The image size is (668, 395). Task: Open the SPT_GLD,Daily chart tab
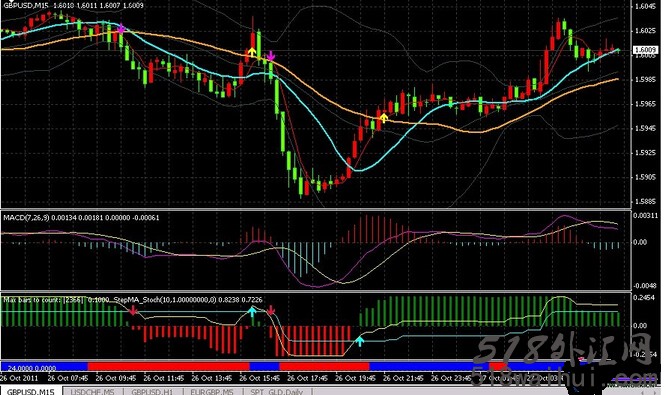coord(277,392)
